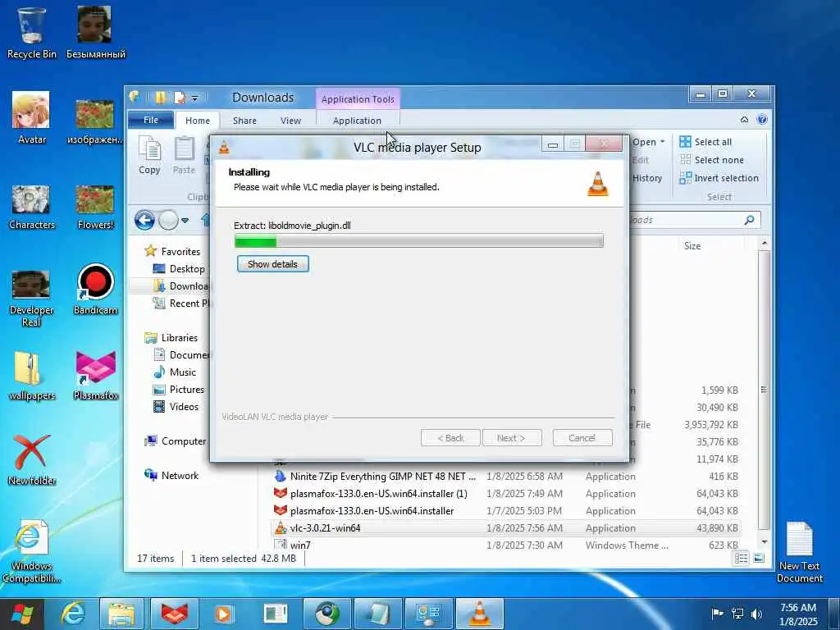The width and height of the screenshot is (840, 630).
Task: Open Help icon in Downloads window
Action: pyautogui.click(x=762, y=120)
